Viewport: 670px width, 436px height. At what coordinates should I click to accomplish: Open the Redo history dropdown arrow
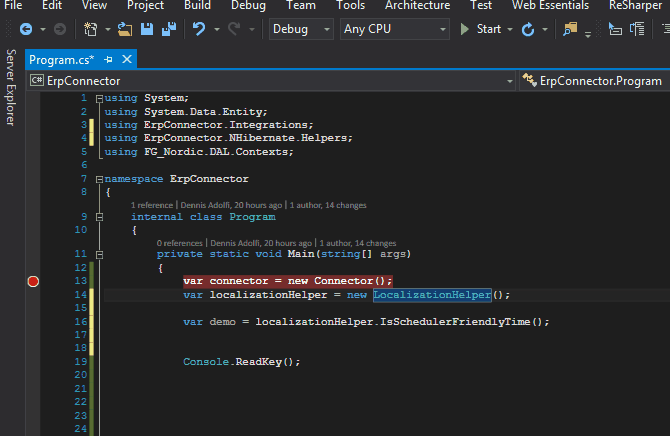pos(252,29)
